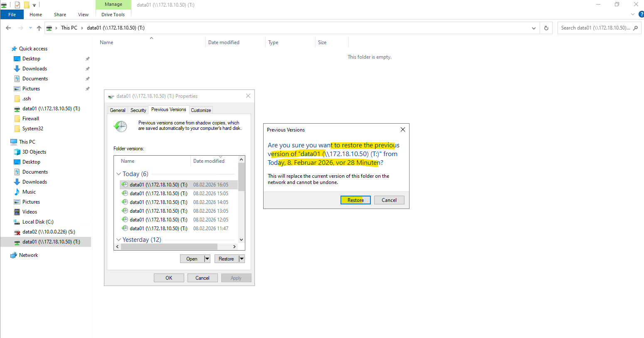
Task: Select the version dated 08.02.2026 16:05
Action: pyautogui.click(x=179, y=185)
